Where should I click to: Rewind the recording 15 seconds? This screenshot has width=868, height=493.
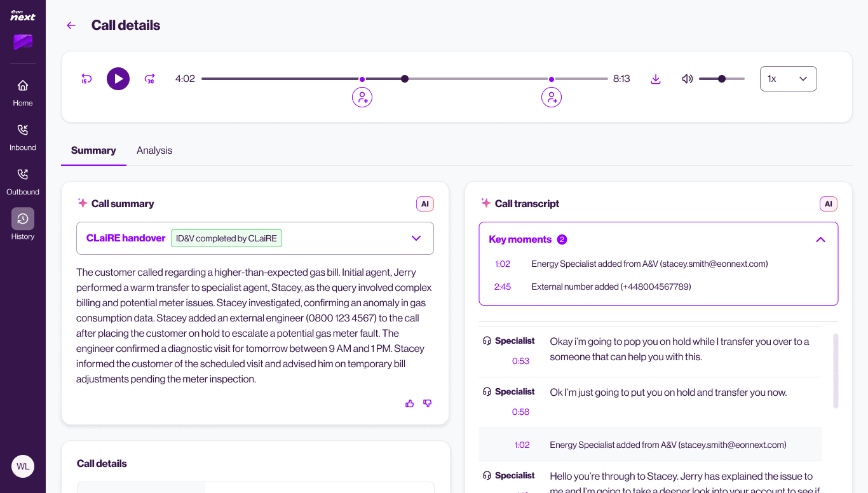click(86, 79)
